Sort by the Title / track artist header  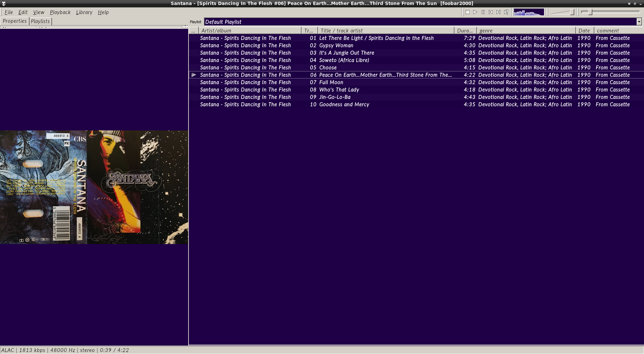coord(386,31)
